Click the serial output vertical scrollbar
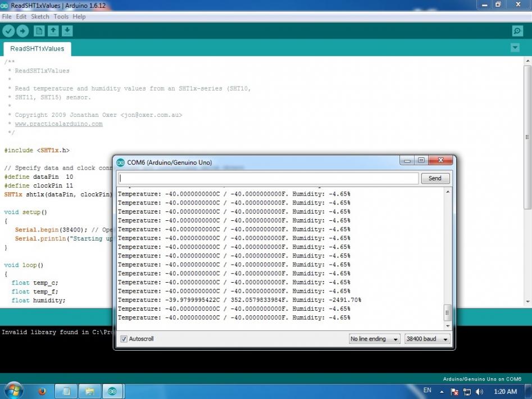This screenshot has height=399, width=532. [x=447, y=253]
